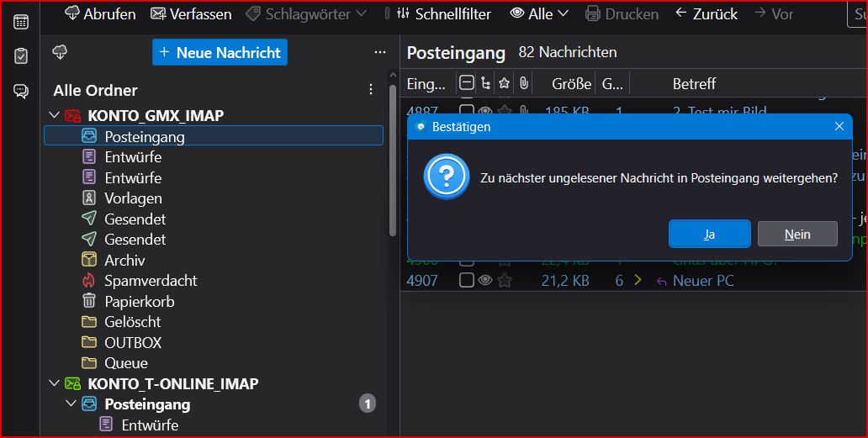Image resolution: width=868 pixels, height=438 pixels.
Task: Click the attachment paperclip column header
Action: point(524,83)
